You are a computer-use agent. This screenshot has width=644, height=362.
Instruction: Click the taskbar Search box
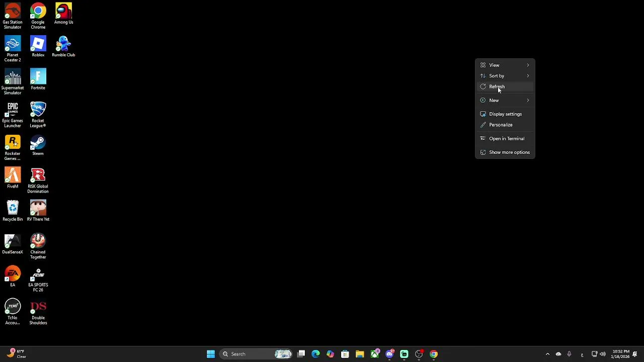coord(257,354)
